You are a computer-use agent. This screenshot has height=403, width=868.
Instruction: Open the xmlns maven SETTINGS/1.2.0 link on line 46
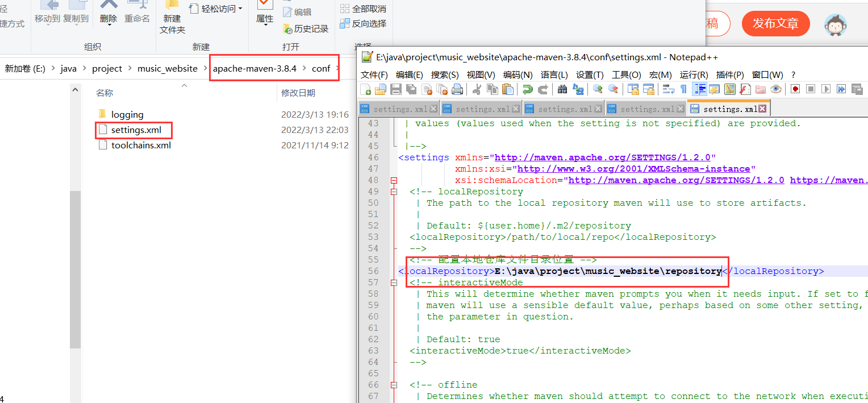(602, 157)
